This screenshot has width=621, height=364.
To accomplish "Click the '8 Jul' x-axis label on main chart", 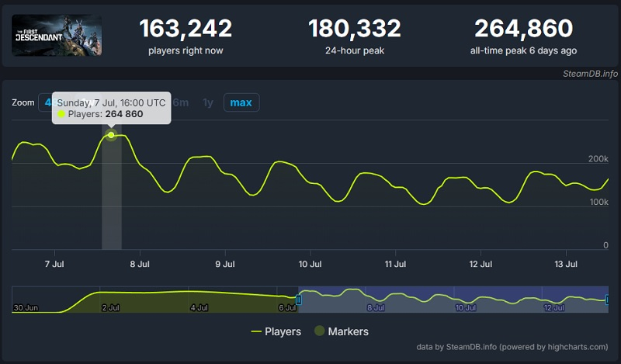I will tap(140, 264).
